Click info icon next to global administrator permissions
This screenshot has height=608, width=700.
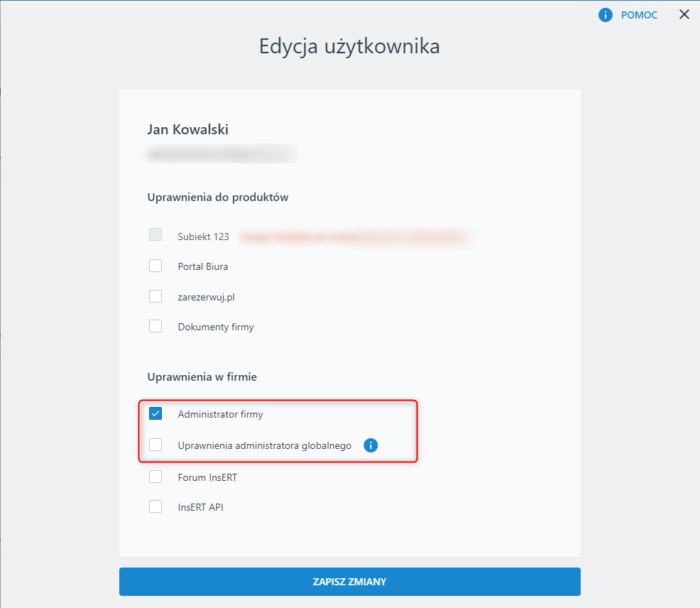tap(371, 445)
